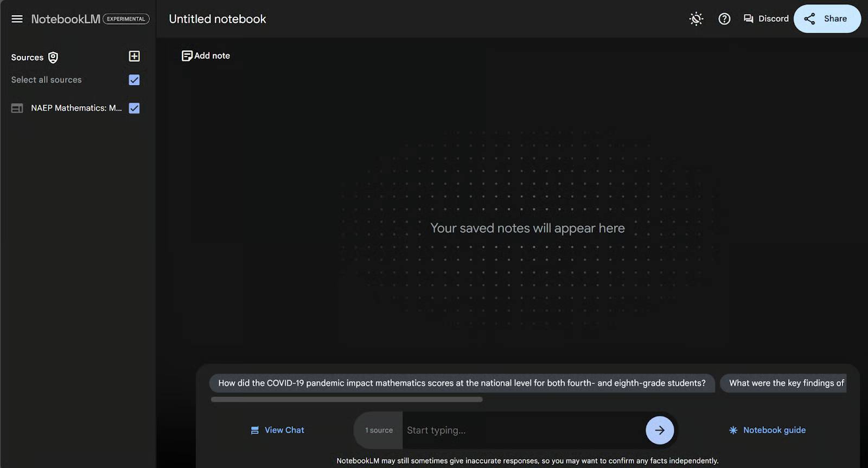Screen dimensions: 868x468
Task: Select the COVID-19 pandemic suggested question
Action: (462, 383)
